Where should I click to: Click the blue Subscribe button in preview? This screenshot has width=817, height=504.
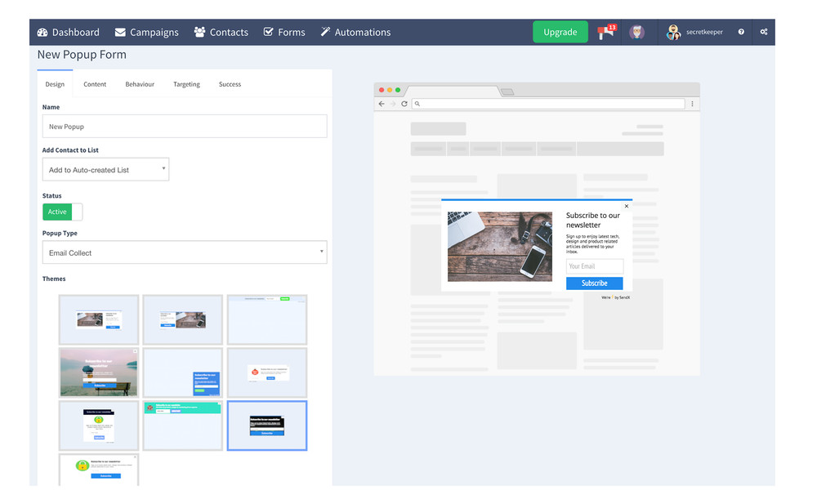tap(595, 283)
